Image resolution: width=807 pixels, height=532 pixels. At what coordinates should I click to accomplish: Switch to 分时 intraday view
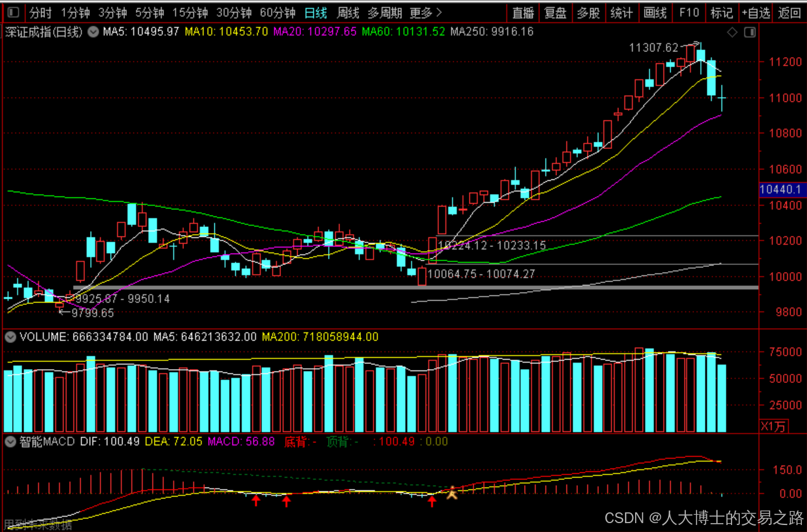pos(41,13)
